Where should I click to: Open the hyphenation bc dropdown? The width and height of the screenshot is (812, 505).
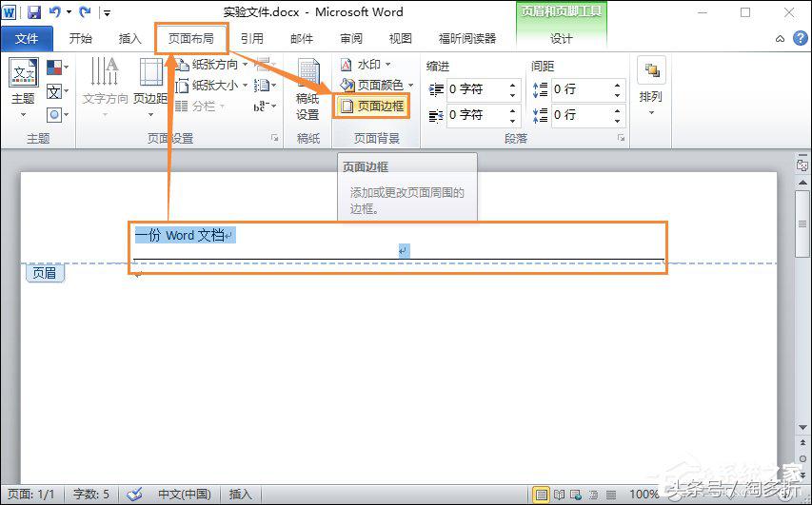[x=266, y=107]
